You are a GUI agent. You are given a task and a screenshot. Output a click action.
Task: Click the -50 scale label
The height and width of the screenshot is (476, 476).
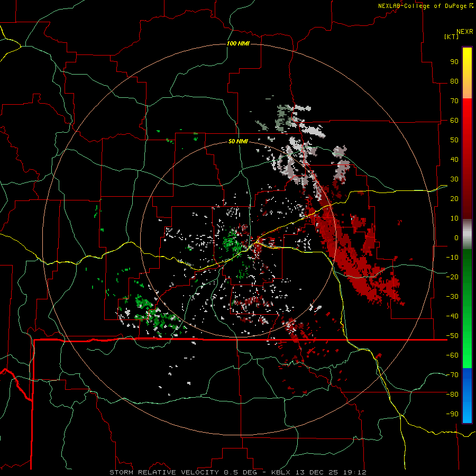(x=452, y=336)
